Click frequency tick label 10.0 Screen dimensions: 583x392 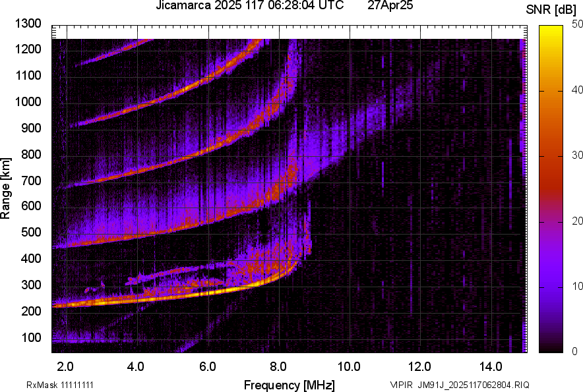pyautogui.click(x=349, y=367)
